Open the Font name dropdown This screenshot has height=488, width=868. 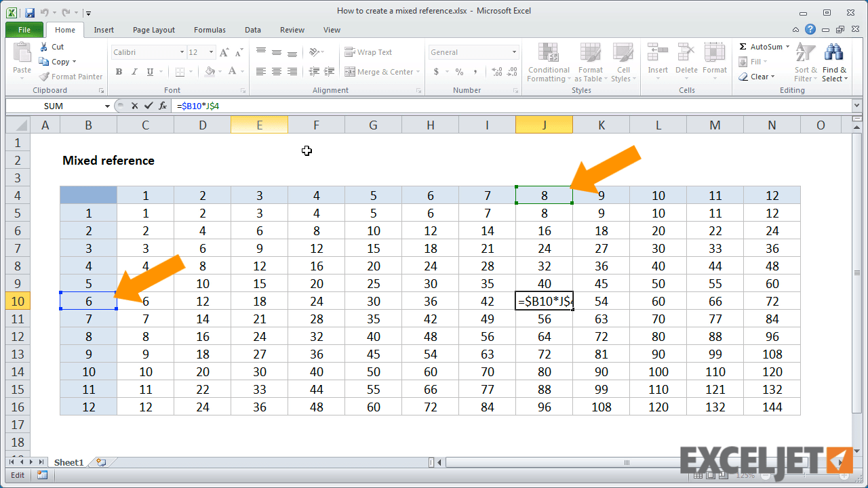[182, 52]
